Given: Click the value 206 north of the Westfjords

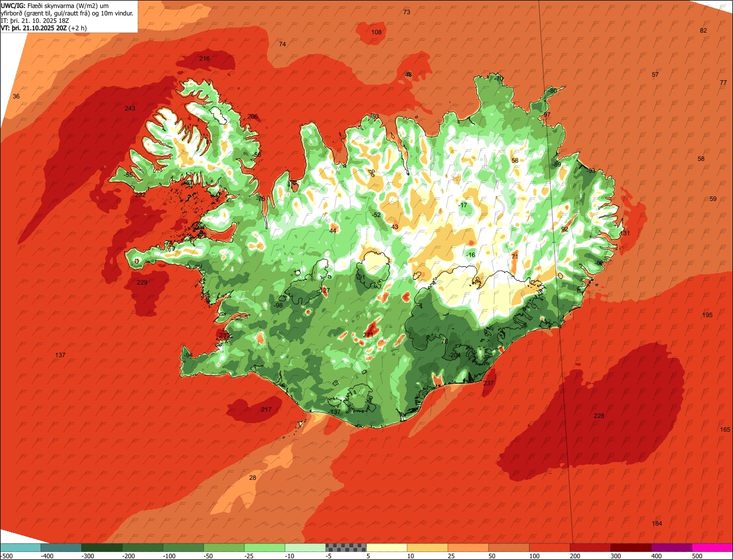Looking at the screenshot, I should [x=253, y=117].
